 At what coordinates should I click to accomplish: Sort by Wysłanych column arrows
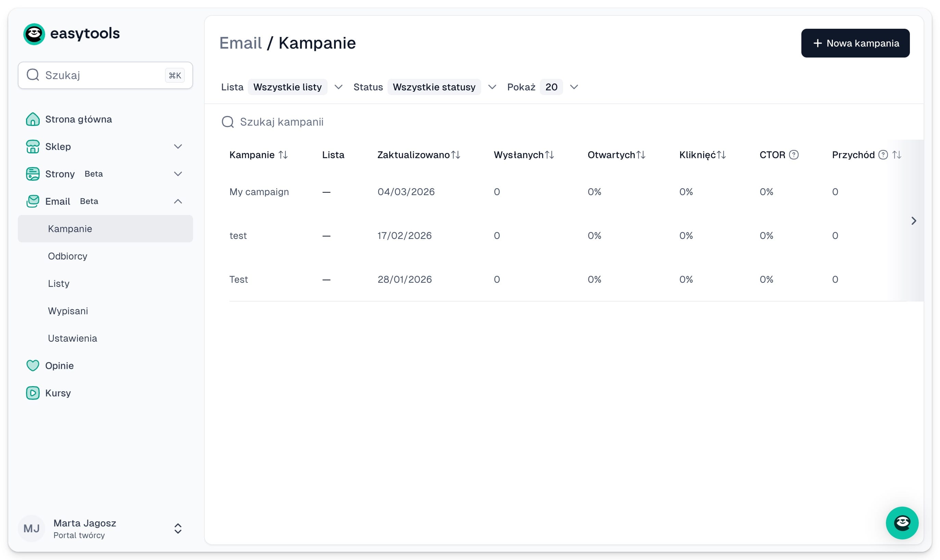[x=549, y=155]
